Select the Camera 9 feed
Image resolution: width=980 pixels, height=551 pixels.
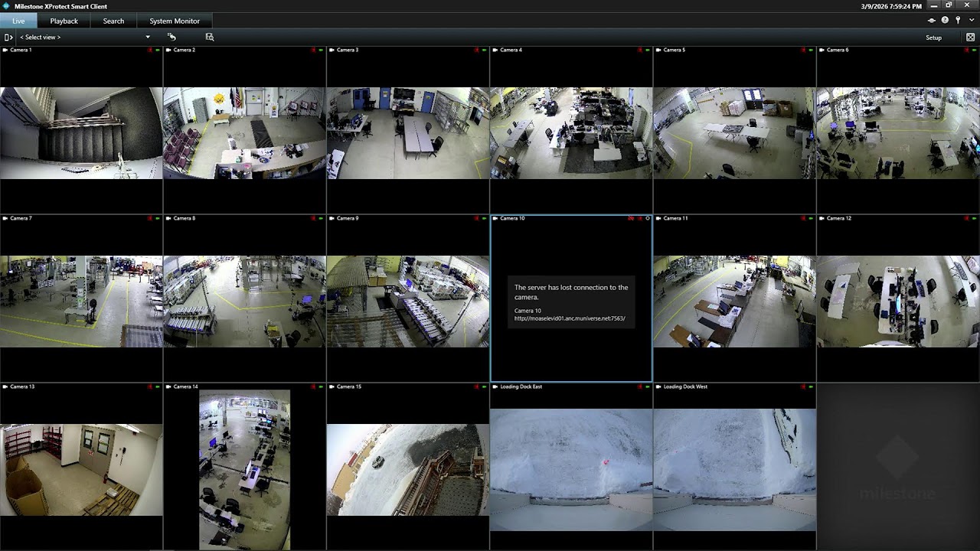pos(408,302)
